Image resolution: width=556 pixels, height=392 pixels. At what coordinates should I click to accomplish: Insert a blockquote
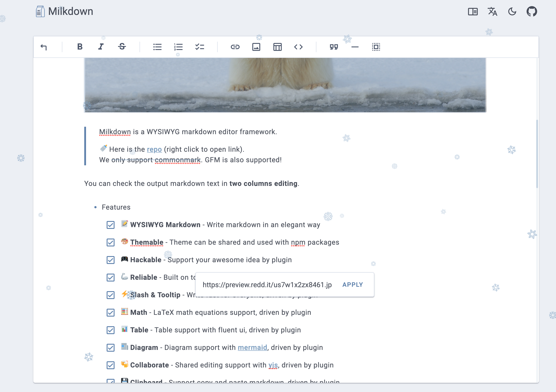334,47
